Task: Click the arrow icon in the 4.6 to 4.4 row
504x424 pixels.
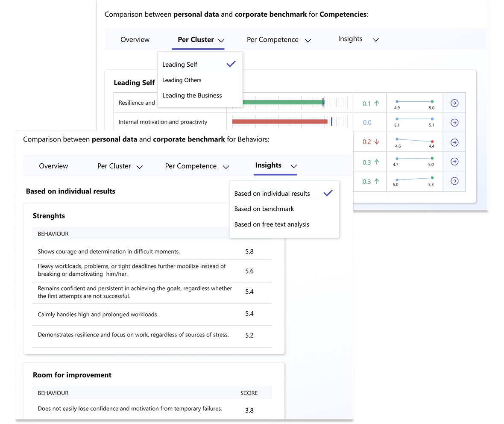Action: coord(454,142)
